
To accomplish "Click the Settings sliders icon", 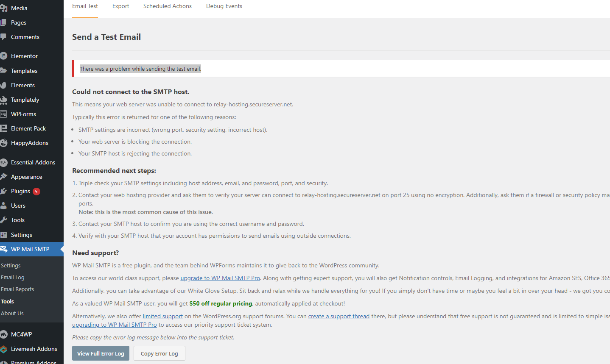I will [3, 235].
